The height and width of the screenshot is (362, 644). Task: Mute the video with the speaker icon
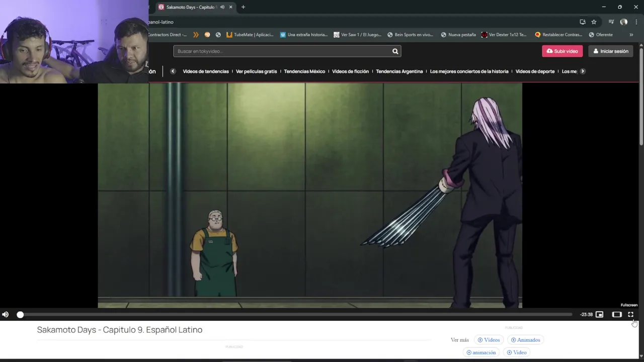pyautogui.click(x=5, y=315)
